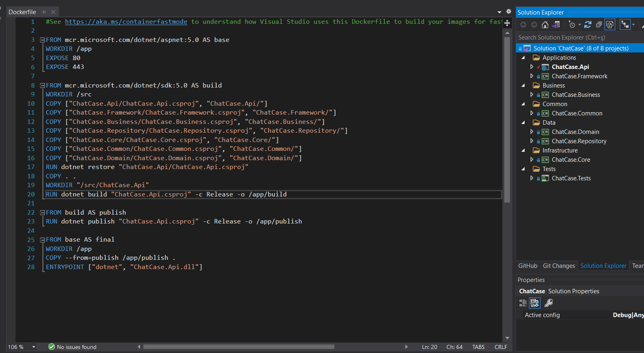Collapse the Common folder

[x=523, y=104]
